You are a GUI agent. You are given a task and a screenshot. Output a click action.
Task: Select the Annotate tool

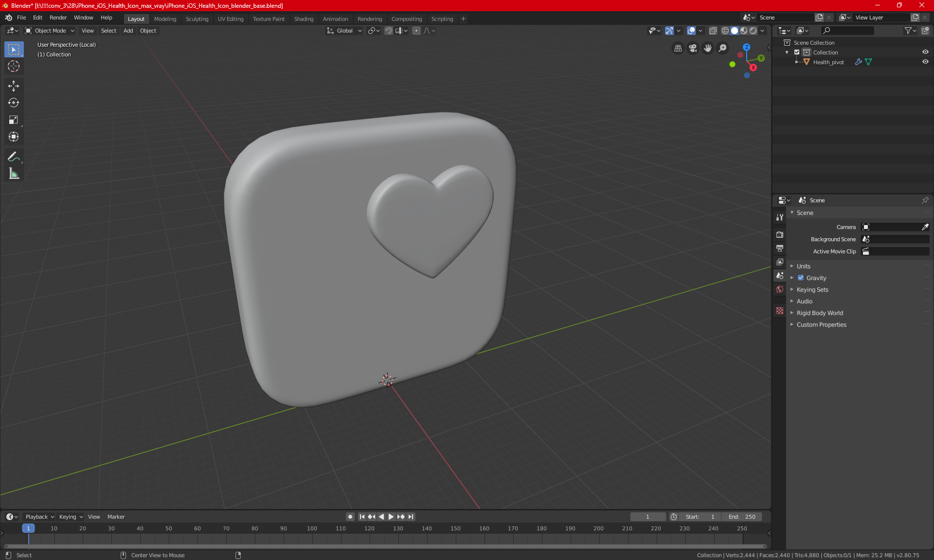[x=13, y=156]
